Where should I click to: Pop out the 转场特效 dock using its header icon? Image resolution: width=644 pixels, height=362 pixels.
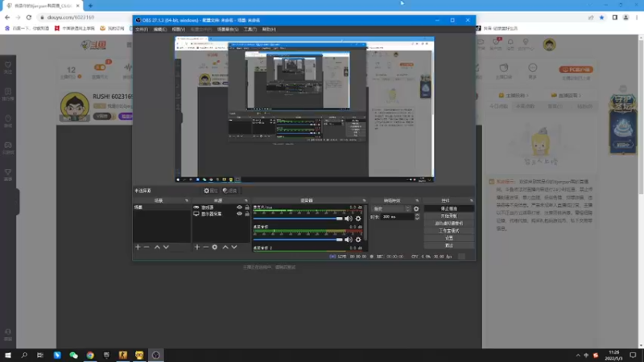[x=417, y=200]
